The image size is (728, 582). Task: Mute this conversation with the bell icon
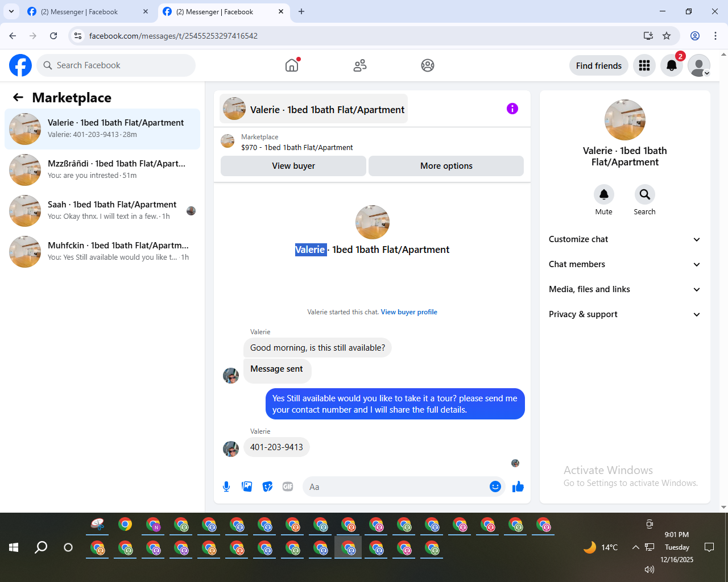coord(604,194)
